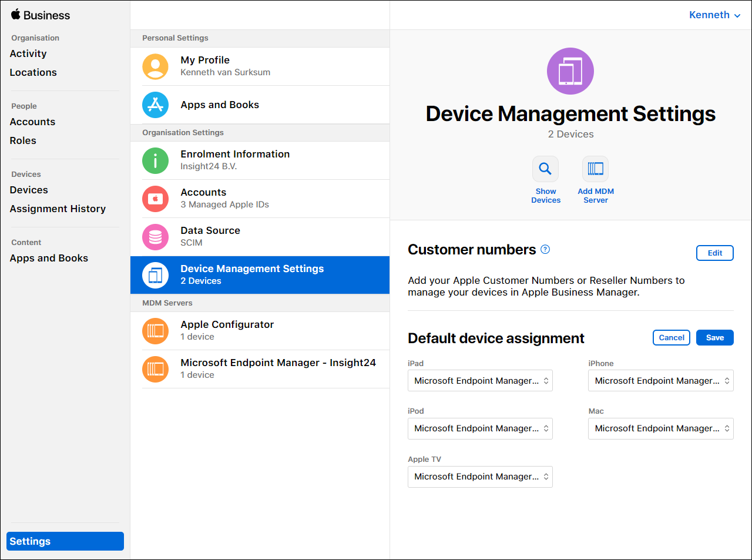Open Locations in the sidebar
The width and height of the screenshot is (752, 560).
click(33, 72)
